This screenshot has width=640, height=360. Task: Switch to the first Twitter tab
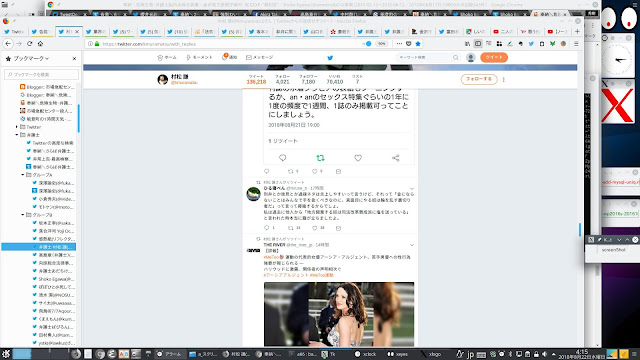[14, 31]
